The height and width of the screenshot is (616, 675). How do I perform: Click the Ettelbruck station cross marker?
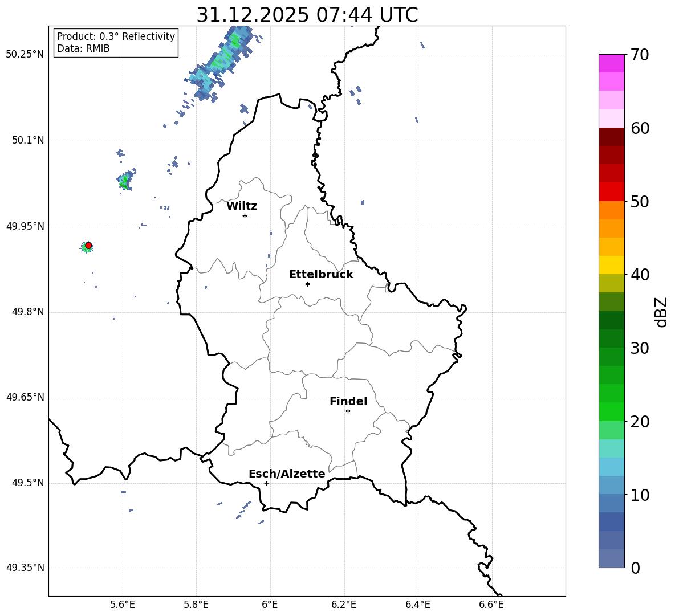coord(307,284)
